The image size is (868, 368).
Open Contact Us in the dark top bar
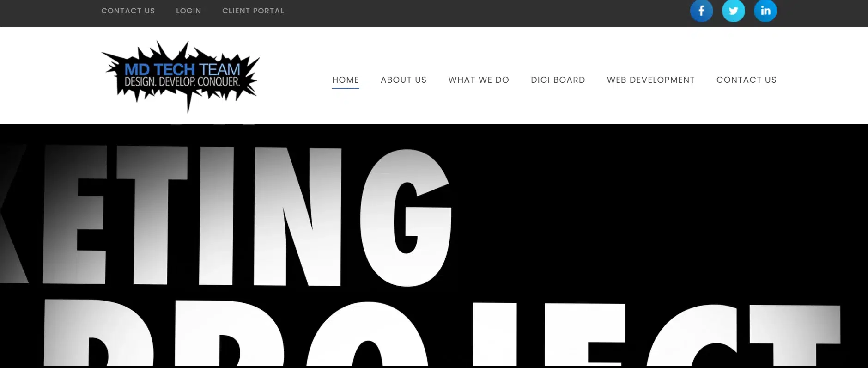[x=128, y=11]
